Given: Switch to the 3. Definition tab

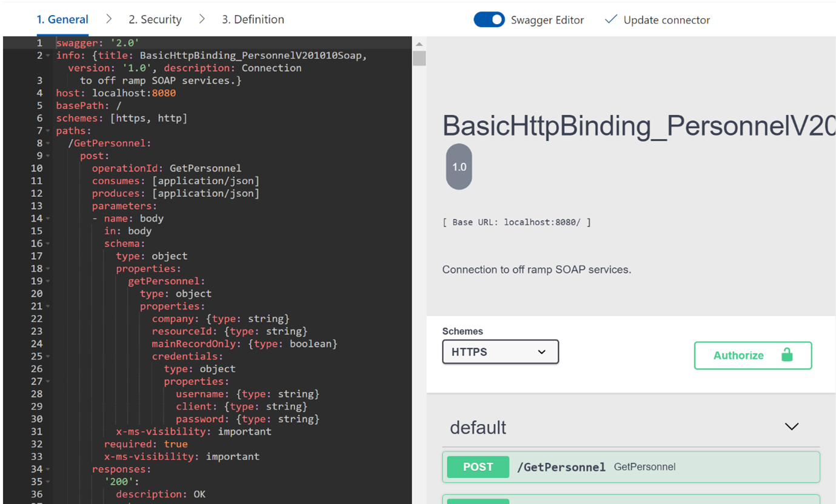Looking at the screenshot, I should [253, 19].
